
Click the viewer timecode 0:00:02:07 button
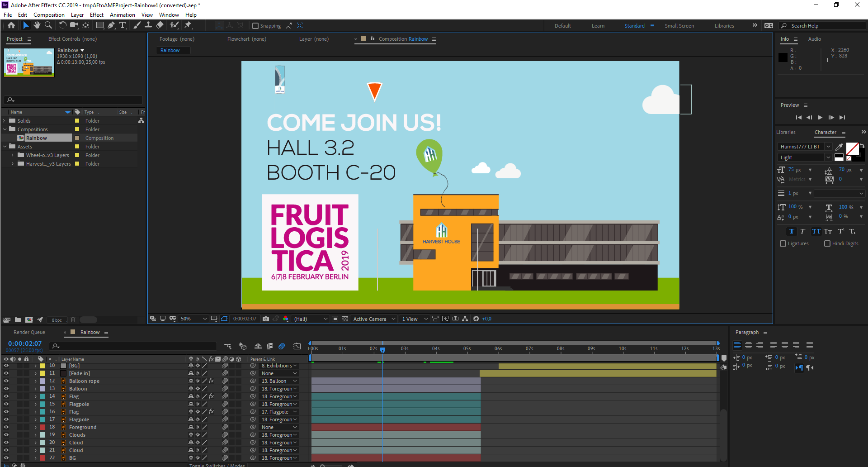point(245,319)
